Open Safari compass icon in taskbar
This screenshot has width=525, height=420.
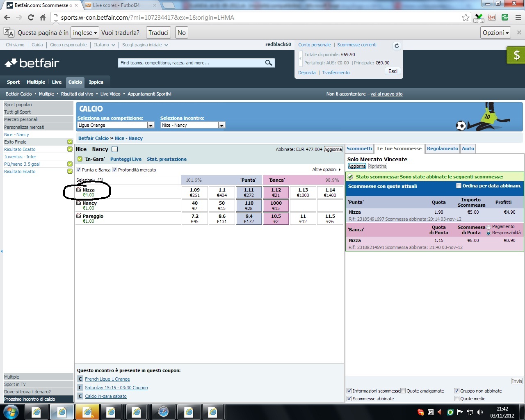(x=163, y=412)
